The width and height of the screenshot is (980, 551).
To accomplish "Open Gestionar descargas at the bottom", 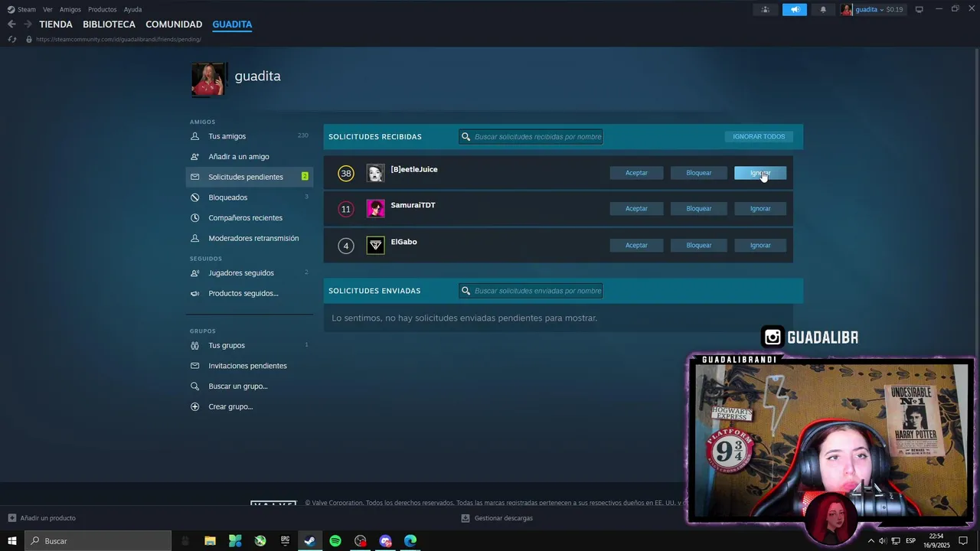I will tap(497, 518).
